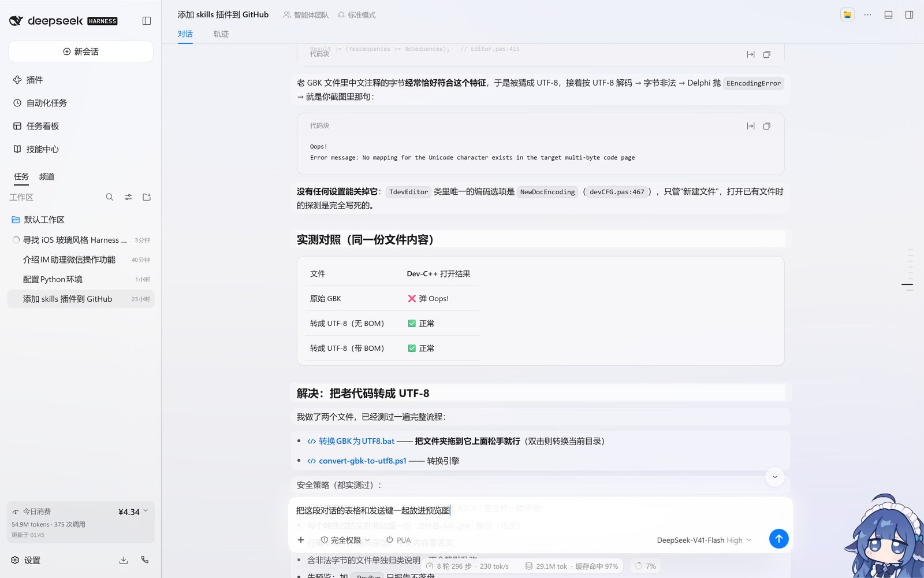Open 设置 settings
The image size is (924, 578).
pos(26,560)
